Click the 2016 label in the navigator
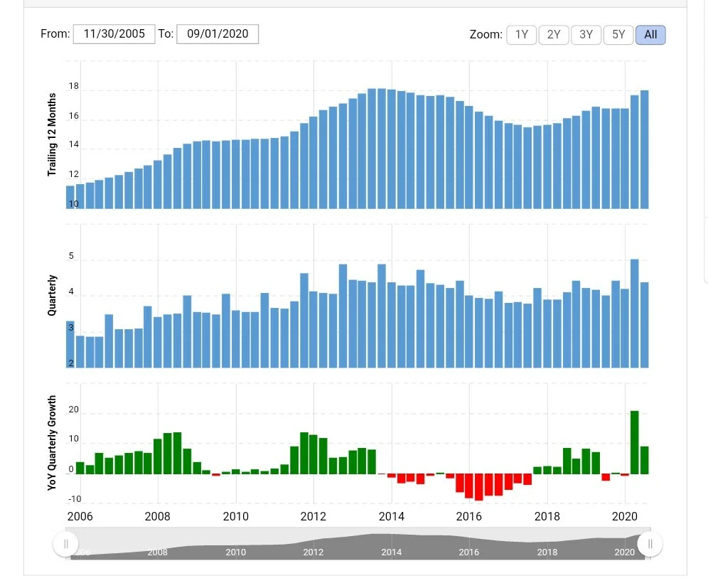This screenshot has height=588, width=708. [x=468, y=552]
